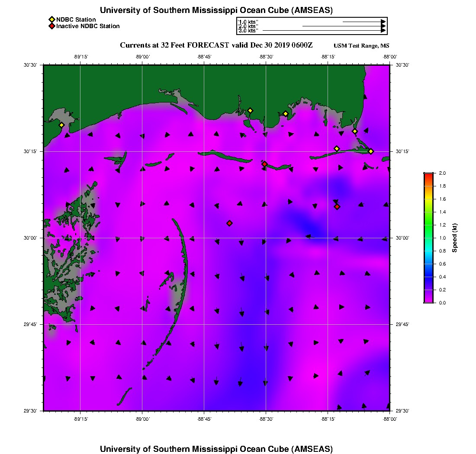This screenshot has width=476, height=454.
Task: Click the yellow NDBC Station legend diamond
Action: pyautogui.click(x=51, y=19)
